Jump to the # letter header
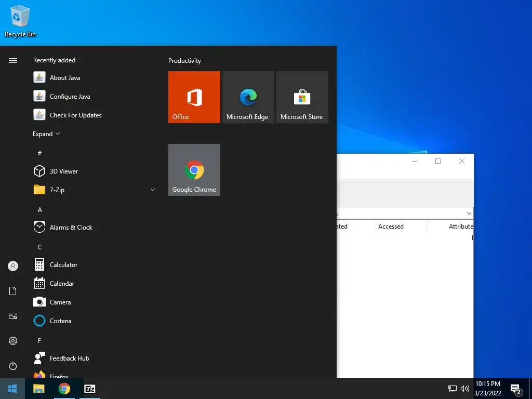Screen dimensions: 532x399 click(39, 153)
